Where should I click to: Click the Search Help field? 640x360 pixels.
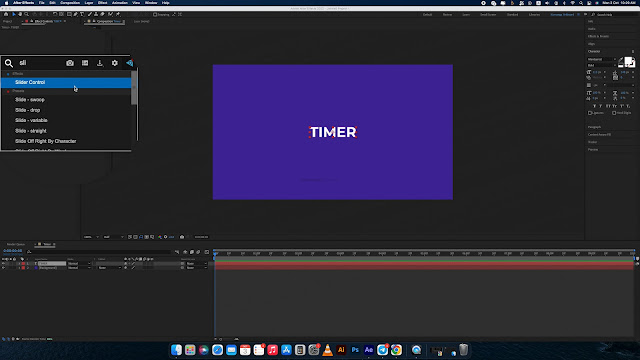click(x=614, y=15)
